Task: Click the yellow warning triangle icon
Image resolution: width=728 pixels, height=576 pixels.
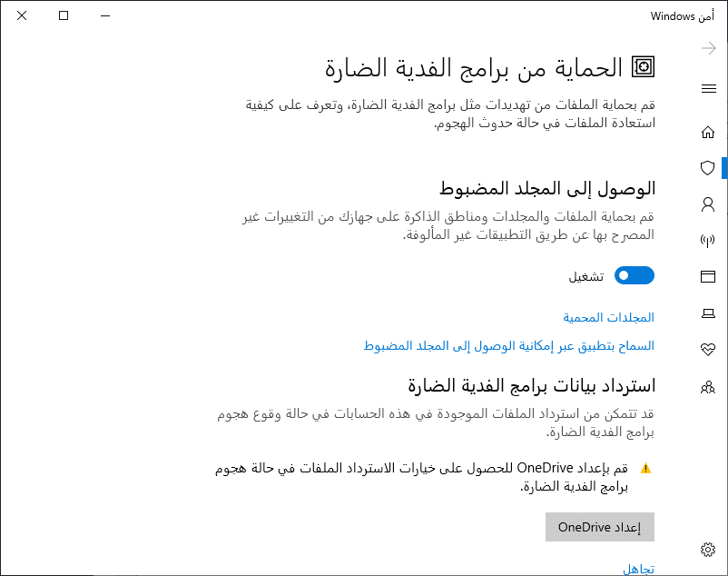Action: pos(645,468)
